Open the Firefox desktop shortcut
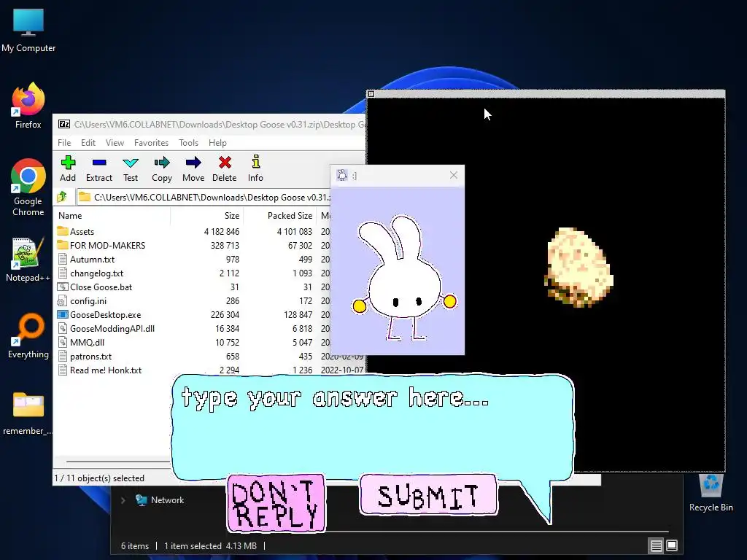Viewport: 747px width, 560px height. (x=28, y=105)
